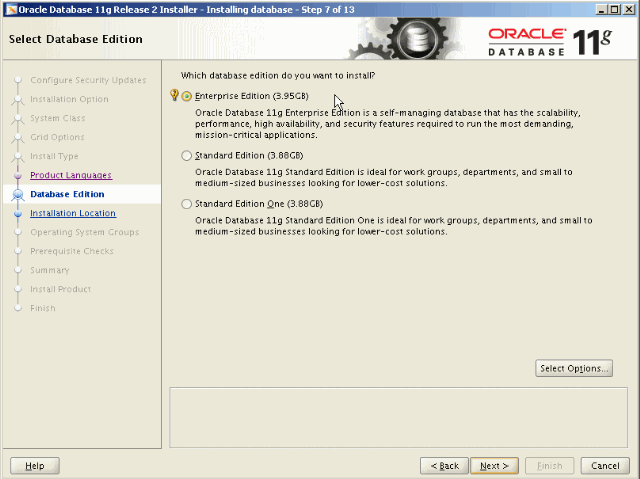Open installer Help
Viewport: 640px width, 479px height.
[x=35, y=466]
